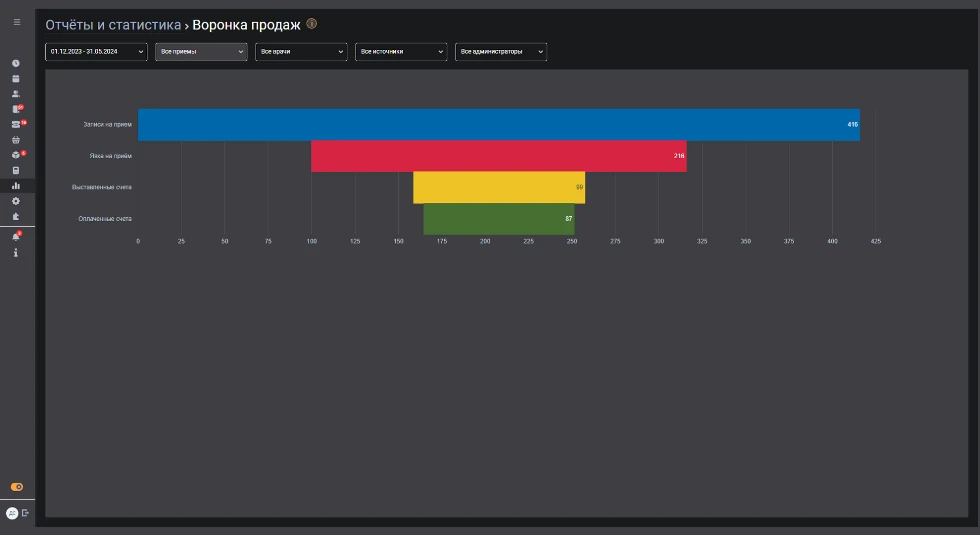Click the logout icon next to the avatar

point(26,513)
